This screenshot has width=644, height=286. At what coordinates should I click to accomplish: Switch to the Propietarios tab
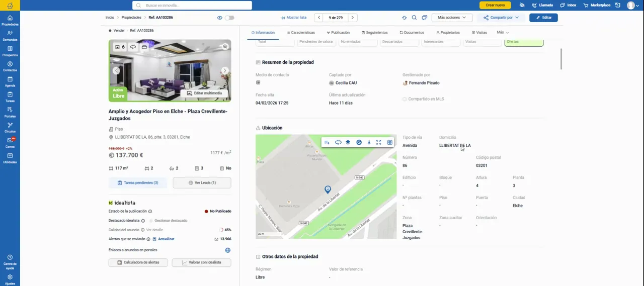pyautogui.click(x=448, y=32)
